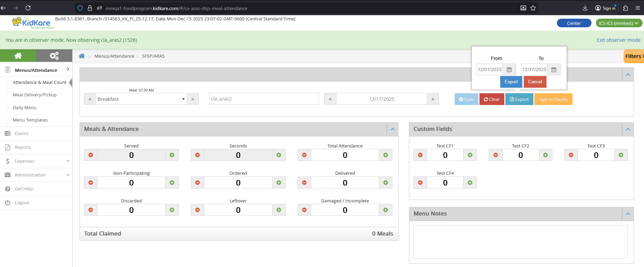Click the green home icon tab in sidebar
Viewport: 644px width, 267px height.
coord(18,56)
